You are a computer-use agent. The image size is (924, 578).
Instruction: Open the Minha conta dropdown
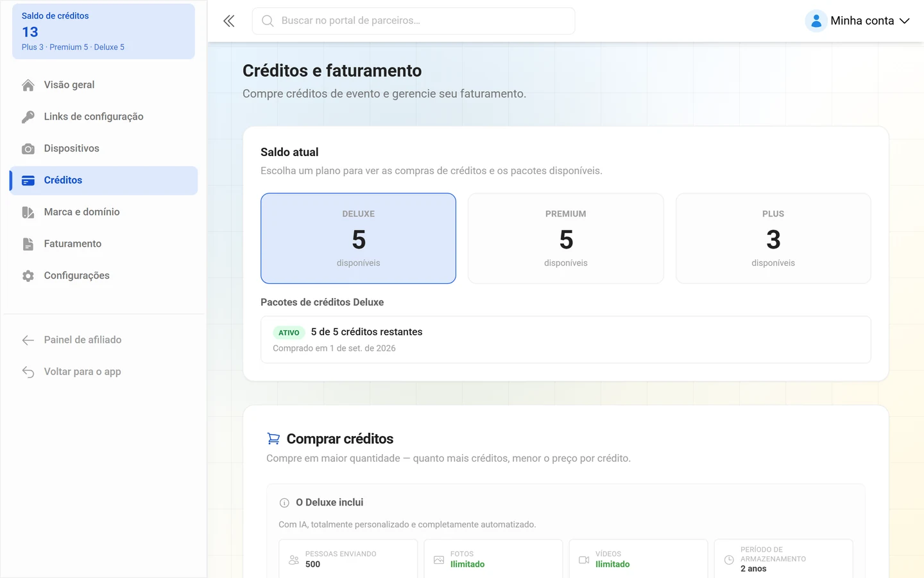859,21
